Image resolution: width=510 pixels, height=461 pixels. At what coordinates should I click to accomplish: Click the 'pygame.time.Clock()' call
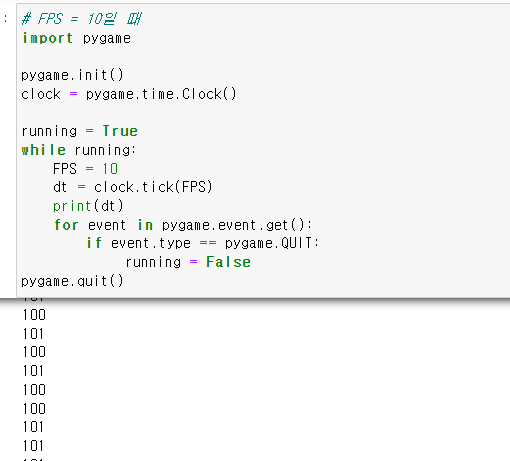(x=161, y=94)
